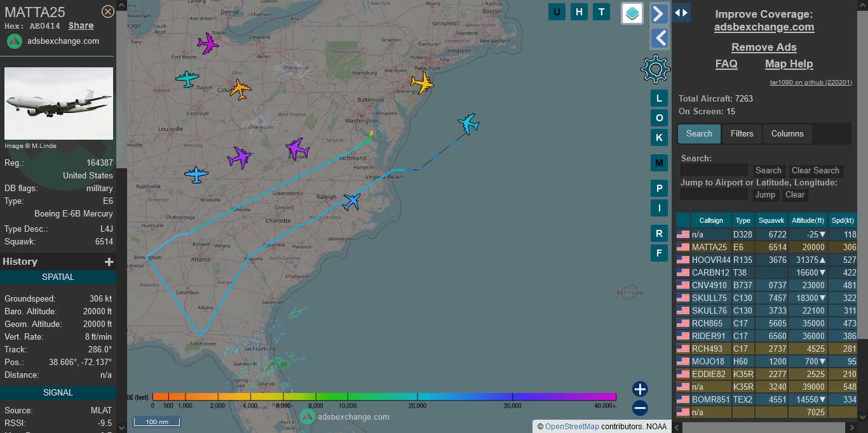Sort the table by Altitude(ft) column
The width and height of the screenshot is (868, 433).
pyautogui.click(x=808, y=220)
